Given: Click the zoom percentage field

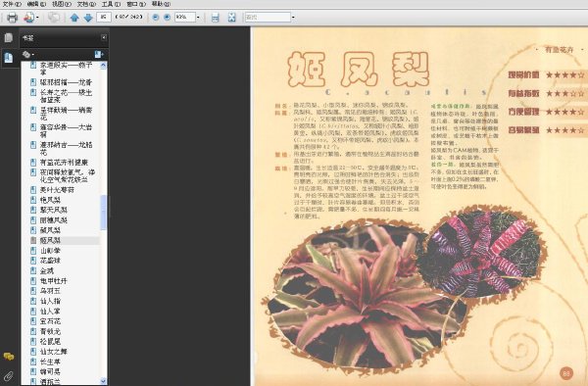Looking at the screenshot, I should click(184, 17).
